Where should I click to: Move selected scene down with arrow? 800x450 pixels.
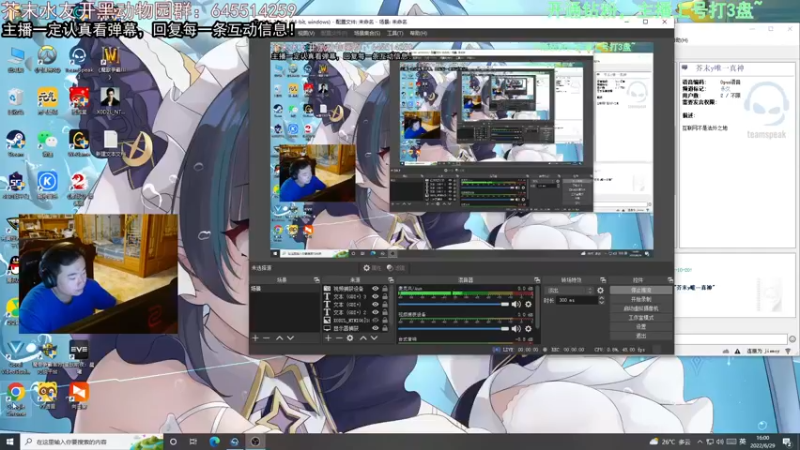(291, 338)
